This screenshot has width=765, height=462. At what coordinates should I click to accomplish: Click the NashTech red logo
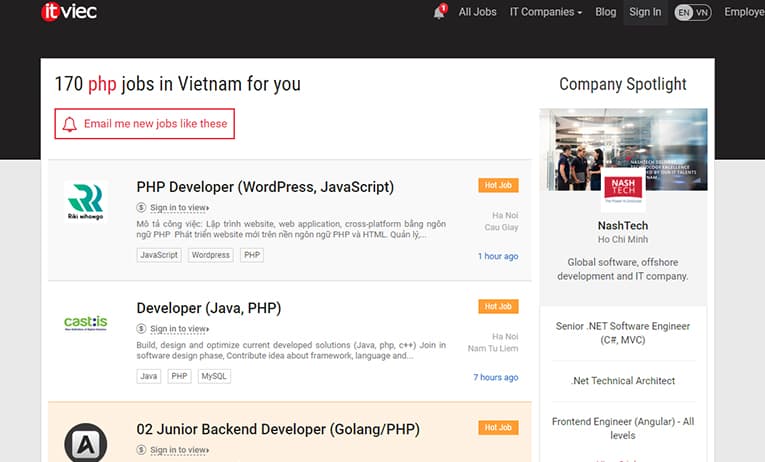tap(623, 189)
